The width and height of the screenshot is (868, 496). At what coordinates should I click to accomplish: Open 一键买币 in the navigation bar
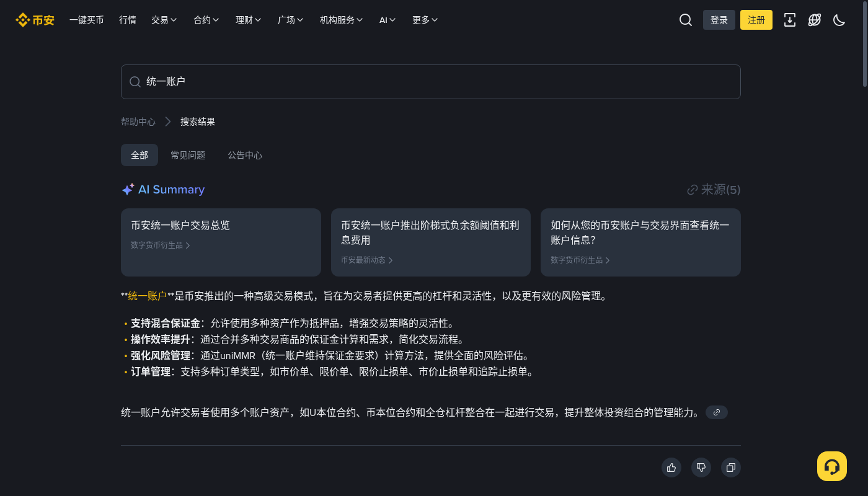point(87,20)
